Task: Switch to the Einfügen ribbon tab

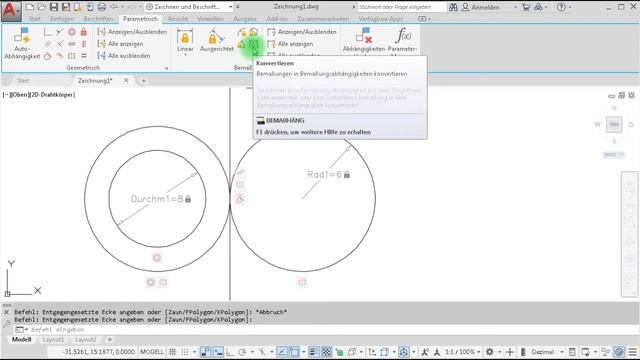Action: [62, 19]
